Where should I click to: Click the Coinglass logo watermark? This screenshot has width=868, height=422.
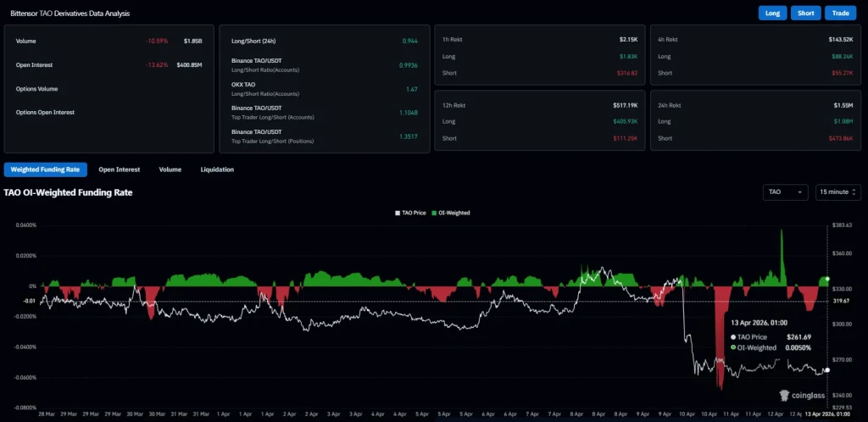click(x=802, y=396)
